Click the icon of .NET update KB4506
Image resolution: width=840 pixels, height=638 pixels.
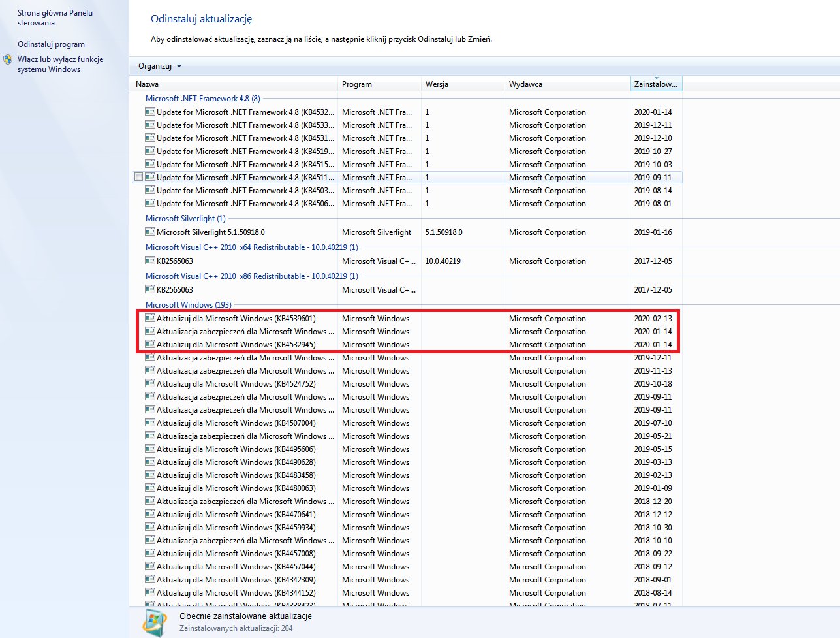[x=150, y=203]
